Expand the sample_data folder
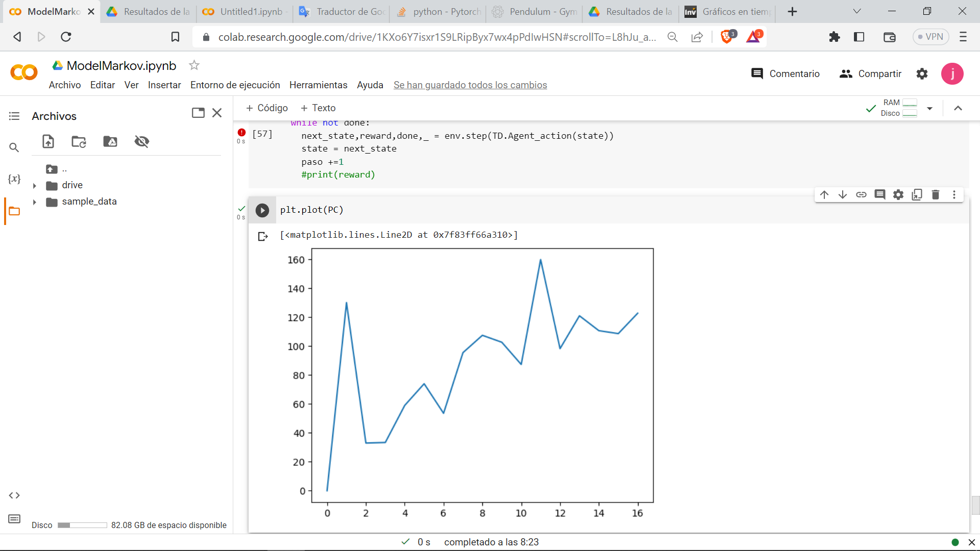This screenshot has width=980, height=551. [x=35, y=202]
